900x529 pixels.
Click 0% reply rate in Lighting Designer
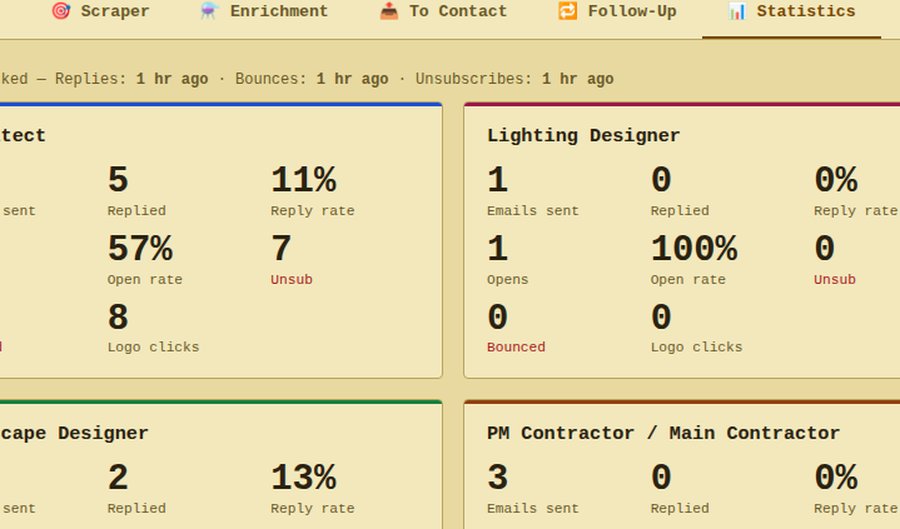(x=836, y=180)
